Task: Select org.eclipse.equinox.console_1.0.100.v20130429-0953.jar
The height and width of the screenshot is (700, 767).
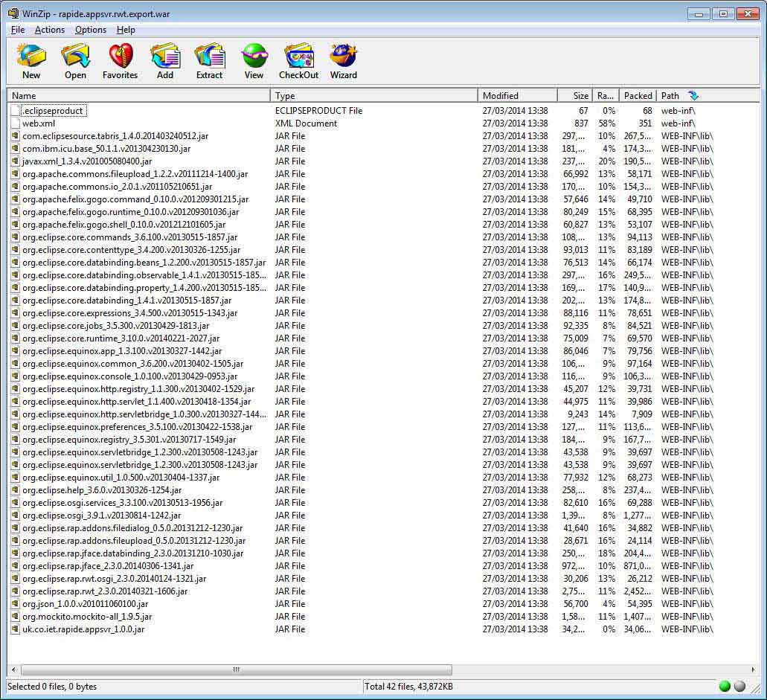Action: 130,376
